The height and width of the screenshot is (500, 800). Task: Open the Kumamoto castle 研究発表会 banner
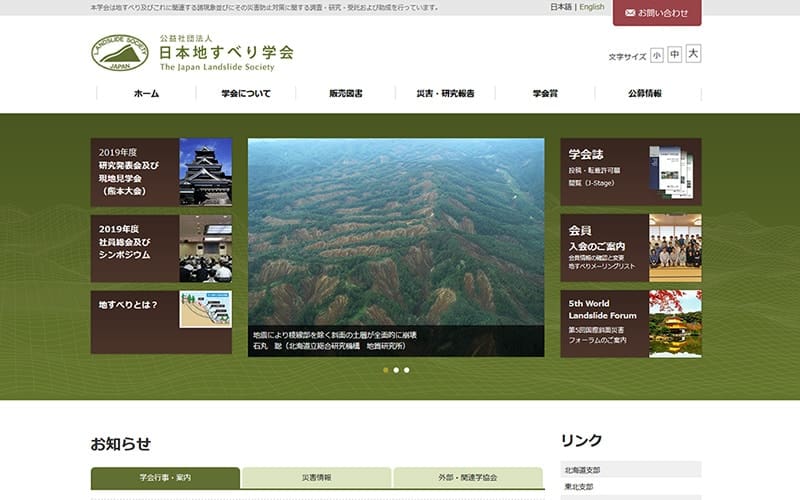(161, 172)
